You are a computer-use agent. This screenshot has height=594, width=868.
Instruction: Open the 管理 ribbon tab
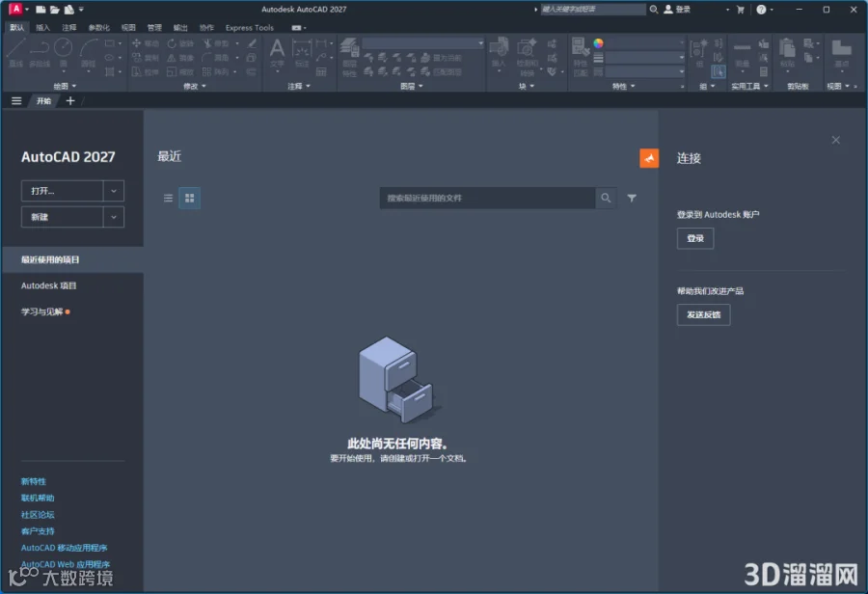pyautogui.click(x=154, y=27)
